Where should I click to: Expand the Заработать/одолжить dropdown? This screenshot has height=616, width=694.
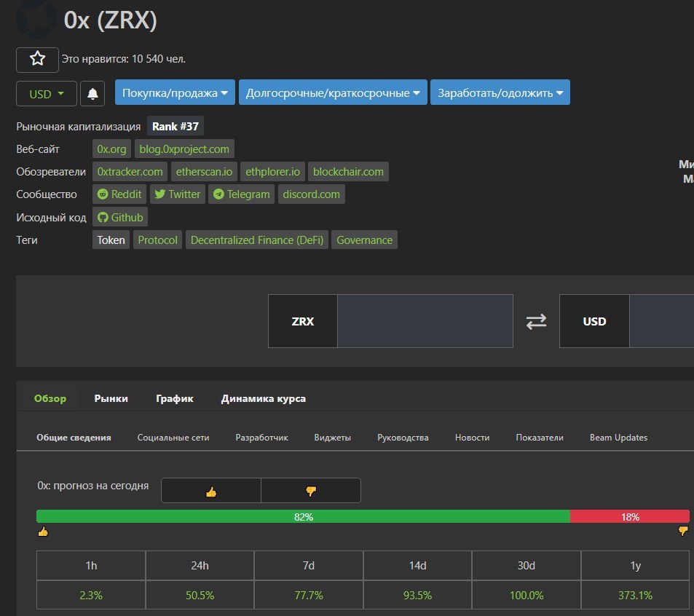pyautogui.click(x=500, y=92)
